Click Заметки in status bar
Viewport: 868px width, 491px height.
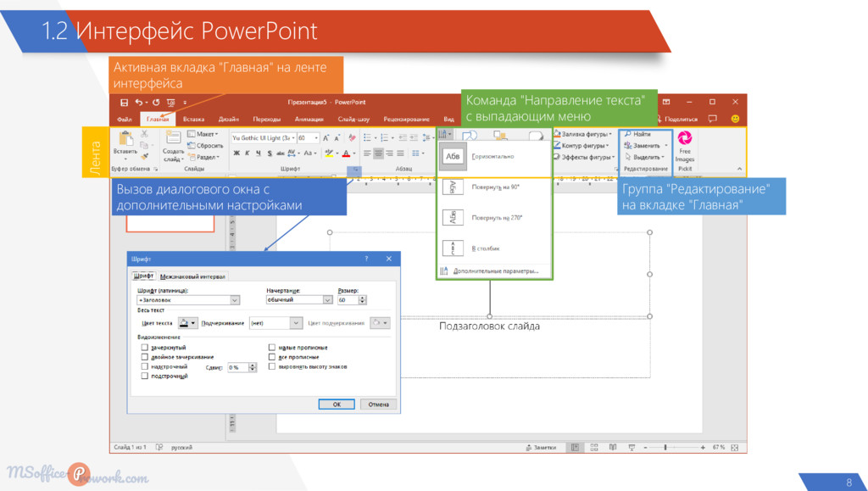tap(541, 447)
